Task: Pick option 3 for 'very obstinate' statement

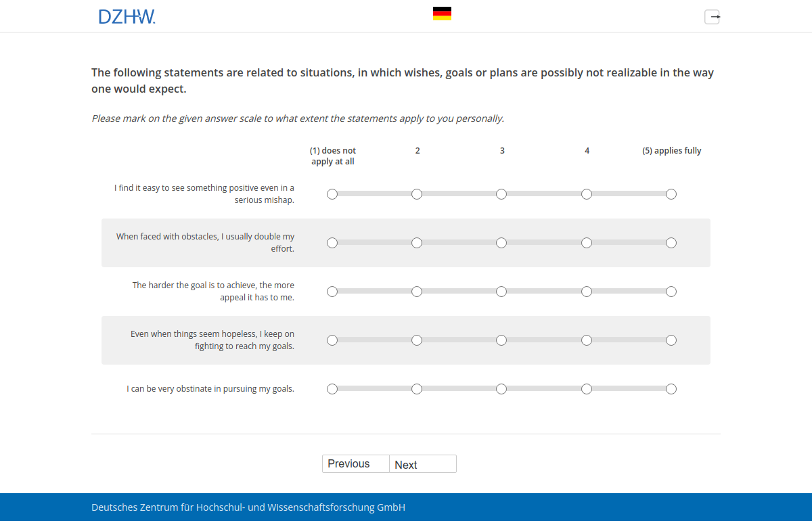Action: [x=501, y=389]
